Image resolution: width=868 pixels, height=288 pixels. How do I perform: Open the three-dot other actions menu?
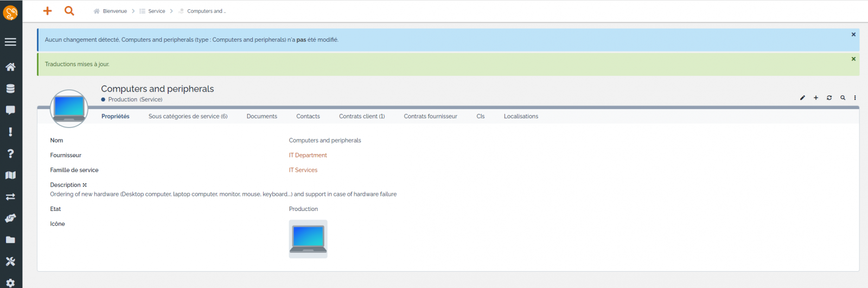tap(855, 98)
